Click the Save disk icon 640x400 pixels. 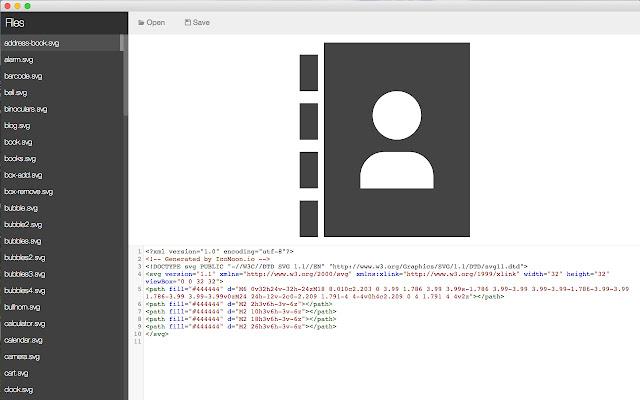point(188,22)
